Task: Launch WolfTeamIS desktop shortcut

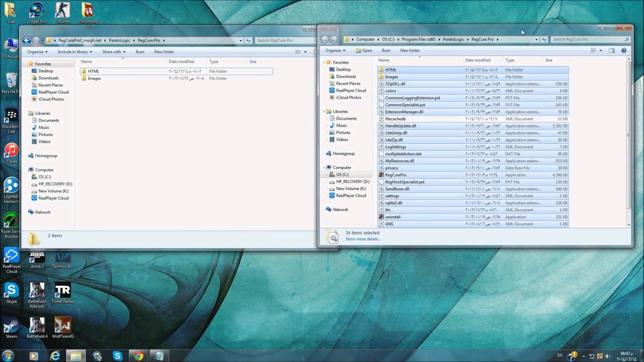Action: click(x=62, y=328)
